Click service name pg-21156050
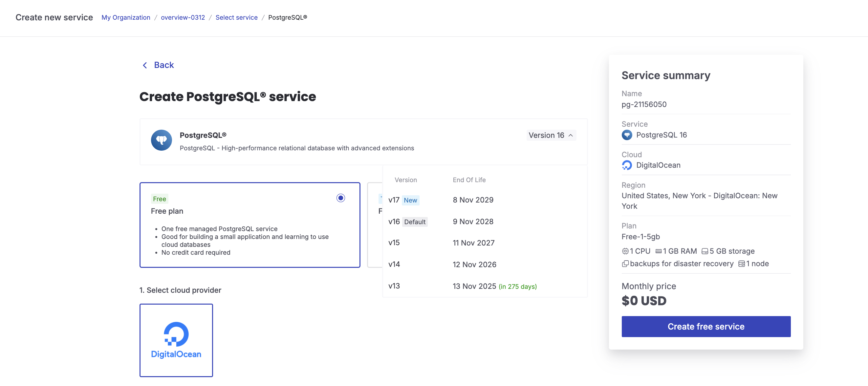Viewport: 868px width, 386px height. coord(644,104)
